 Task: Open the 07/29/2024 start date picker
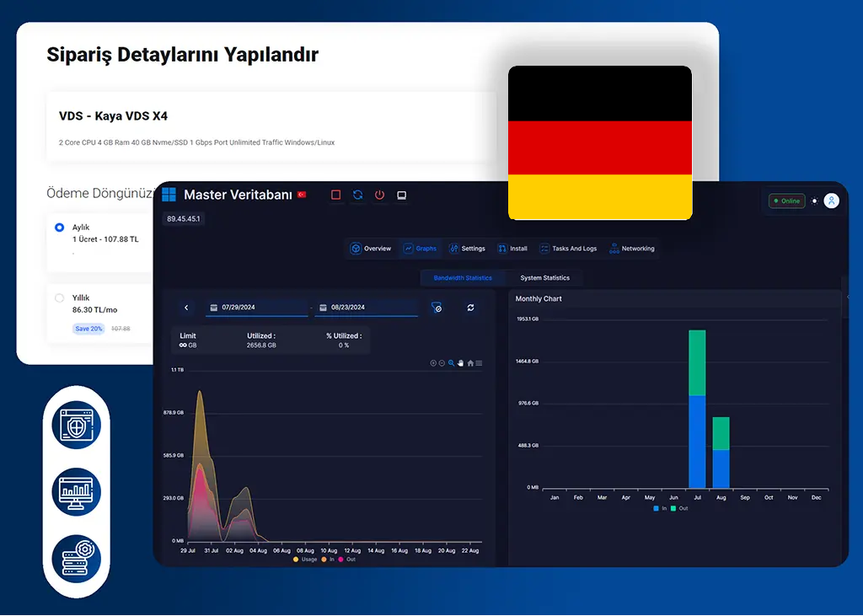257,308
